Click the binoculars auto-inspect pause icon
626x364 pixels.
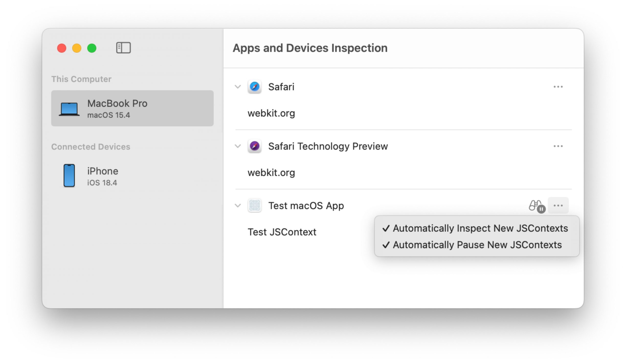click(537, 206)
